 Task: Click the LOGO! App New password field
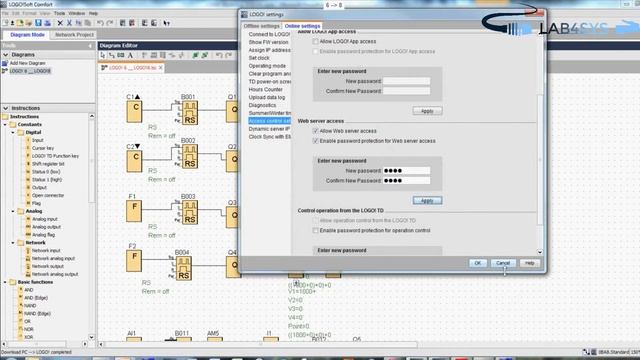pyautogui.click(x=407, y=81)
